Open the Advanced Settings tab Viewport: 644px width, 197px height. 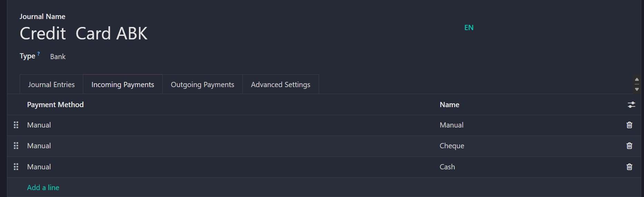tap(280, 85)
